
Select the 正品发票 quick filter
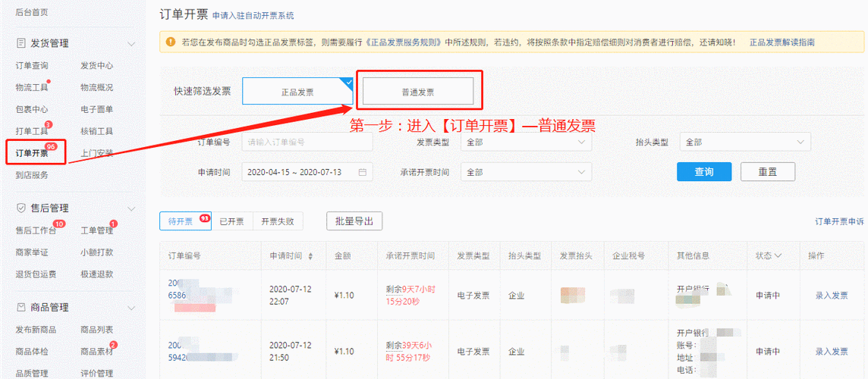[298, 91]
